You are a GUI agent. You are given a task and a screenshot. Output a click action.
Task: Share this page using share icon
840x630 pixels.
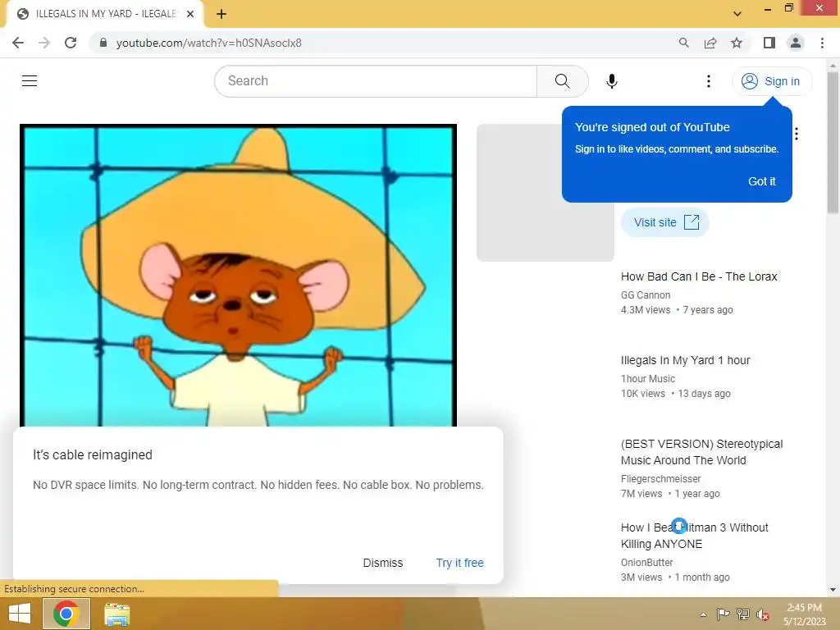point(710,43)
